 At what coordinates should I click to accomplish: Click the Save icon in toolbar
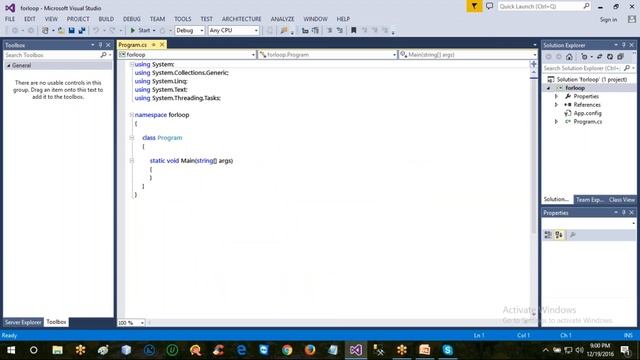tap(71, 31)
